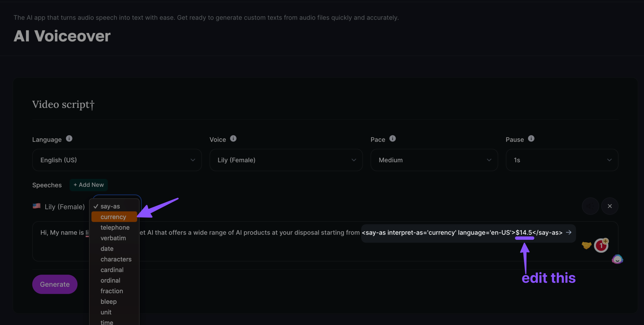Select currency from the say-as menu
644x325 pixels.
click(113, 217)
